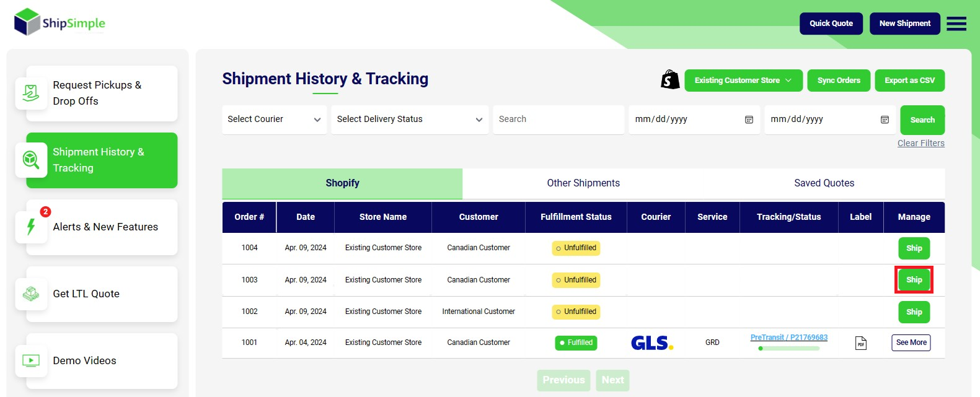This screenshot has width=980, height=397.
Task: Select Shipment History & Tracking menu item
Action: (x=102, y=160)
